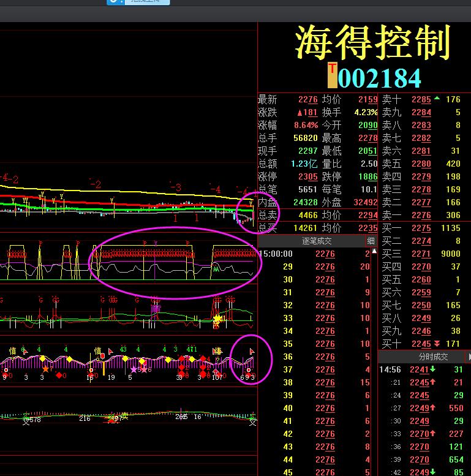Click the 最新 price value 2276
This screenshot has height=476, width=471.
pos(307,100)
